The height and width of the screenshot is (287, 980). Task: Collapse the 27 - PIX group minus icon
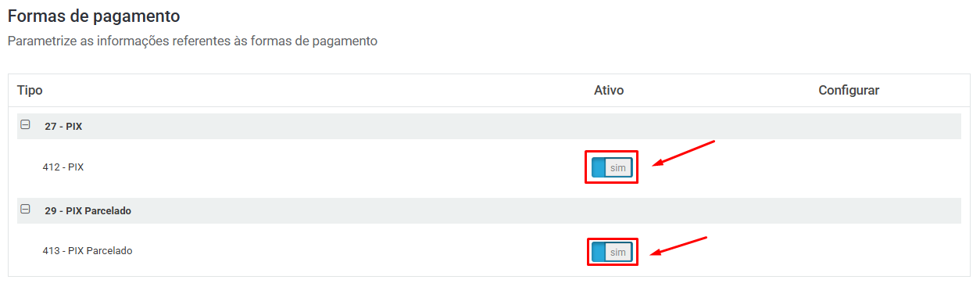tap(25, 124)
